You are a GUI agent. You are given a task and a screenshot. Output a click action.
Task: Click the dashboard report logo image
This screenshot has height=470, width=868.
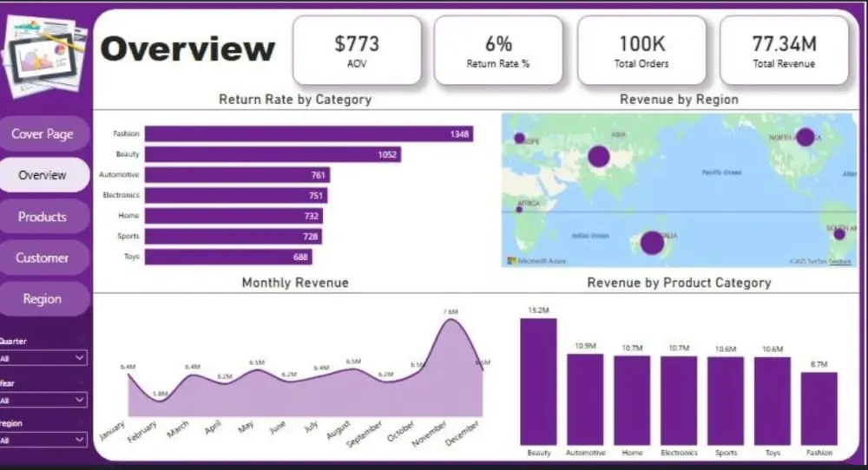click(x=44, y=56)
